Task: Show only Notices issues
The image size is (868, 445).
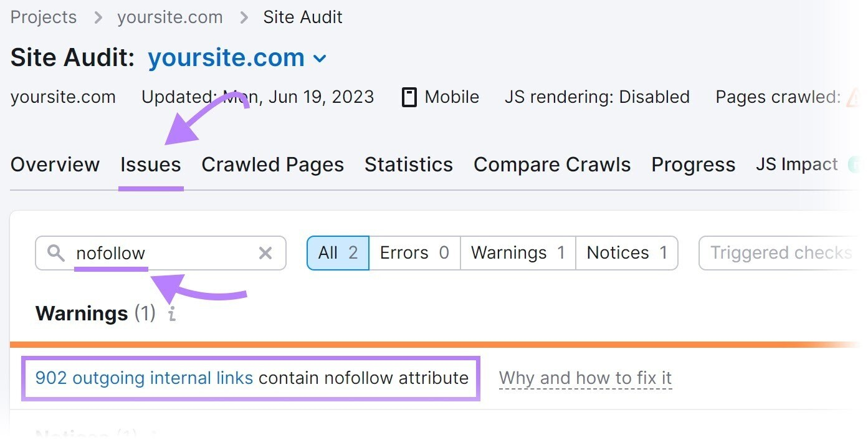Action: click(x=626, y=252)
